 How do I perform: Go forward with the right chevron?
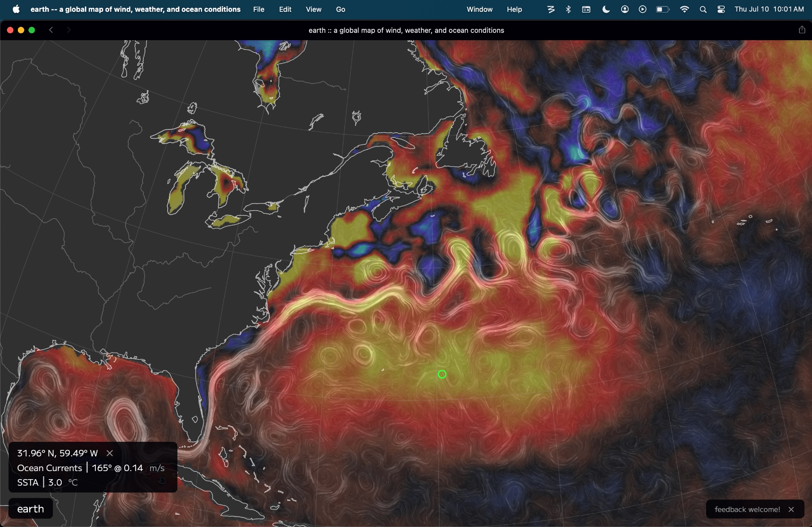(69, 30)
